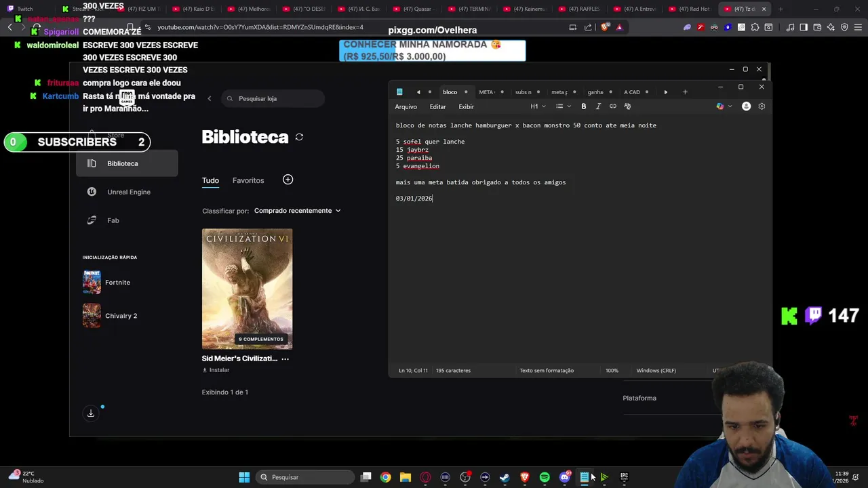Open Brave playlist music note icon
Screen dimensions: 868x488
(x=790, y=27)
